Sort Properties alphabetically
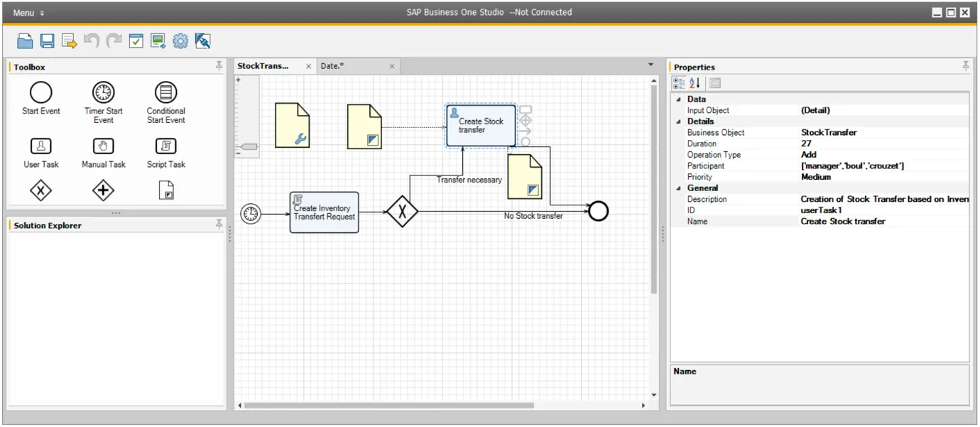980x427 pixels. pos(695,83)
